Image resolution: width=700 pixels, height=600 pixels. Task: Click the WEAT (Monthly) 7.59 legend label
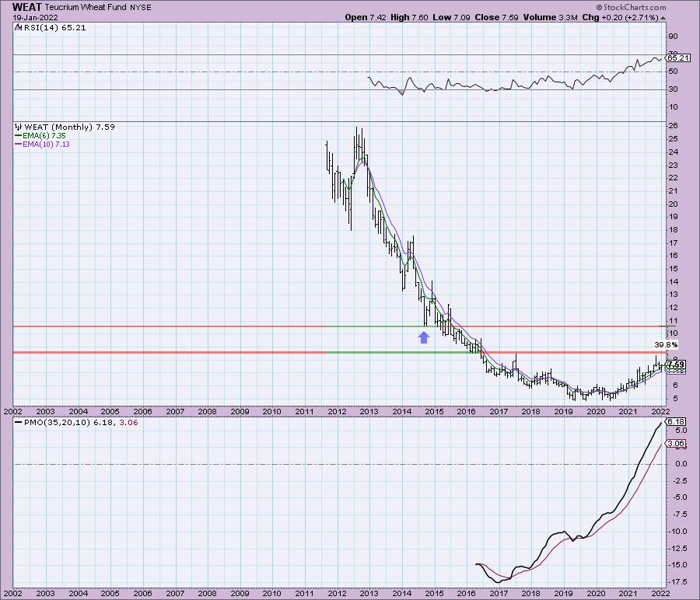(x=70, y=127)
